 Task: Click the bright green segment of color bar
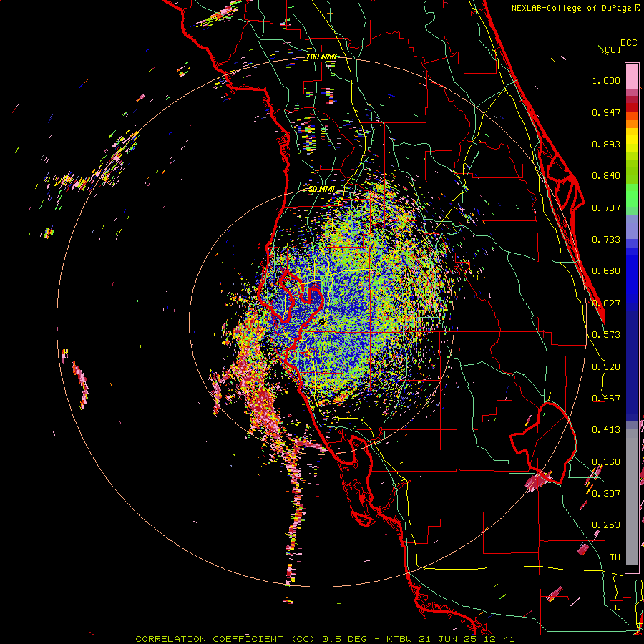click(632, 195)
